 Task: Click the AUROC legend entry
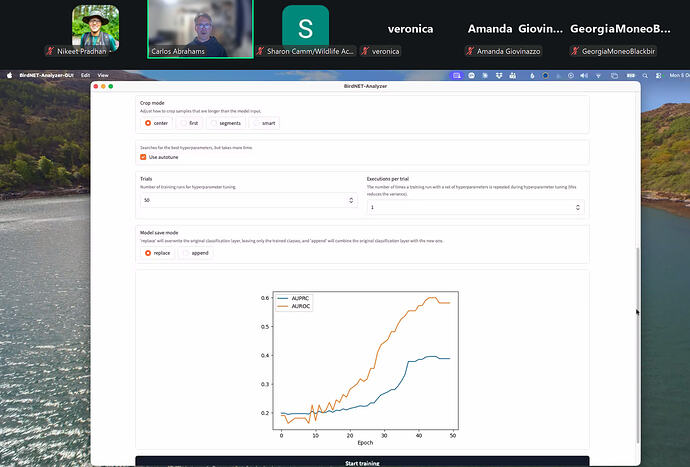[294, 306]
